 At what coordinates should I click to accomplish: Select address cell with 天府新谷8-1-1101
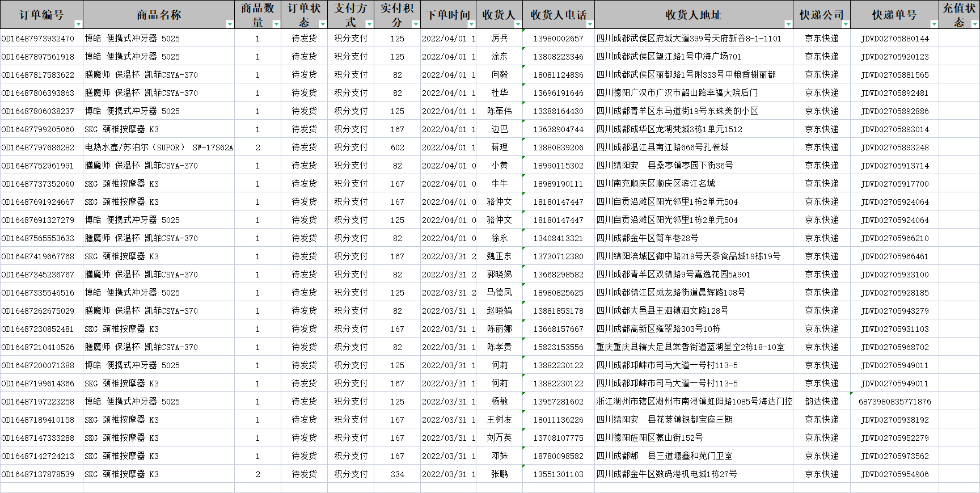pos(694,39)
